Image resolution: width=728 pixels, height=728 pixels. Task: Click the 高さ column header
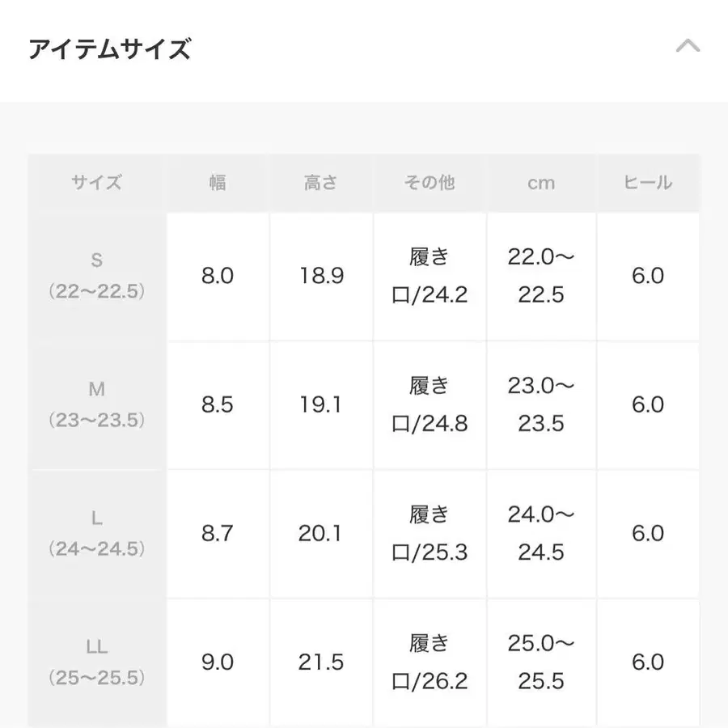pyautogui.click(x=321, y=183)
